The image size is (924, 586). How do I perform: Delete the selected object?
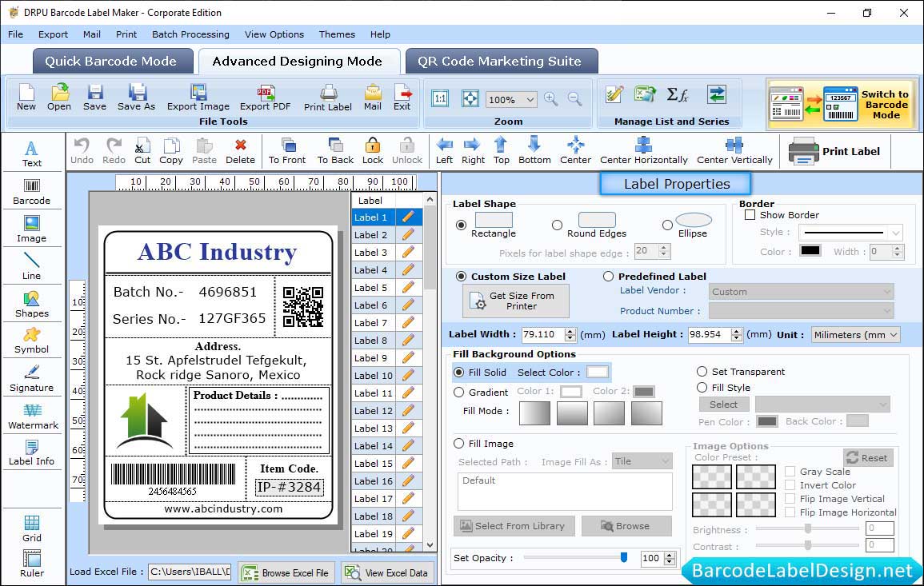241,151
